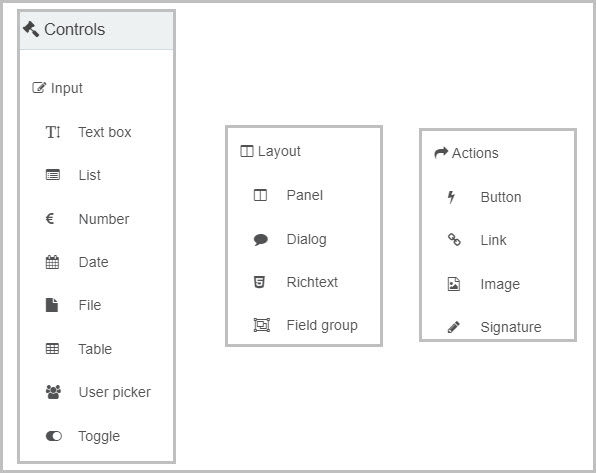Open the Controls panel header
The width and height of the screenshot is (596, 473).
pos(97,30)
